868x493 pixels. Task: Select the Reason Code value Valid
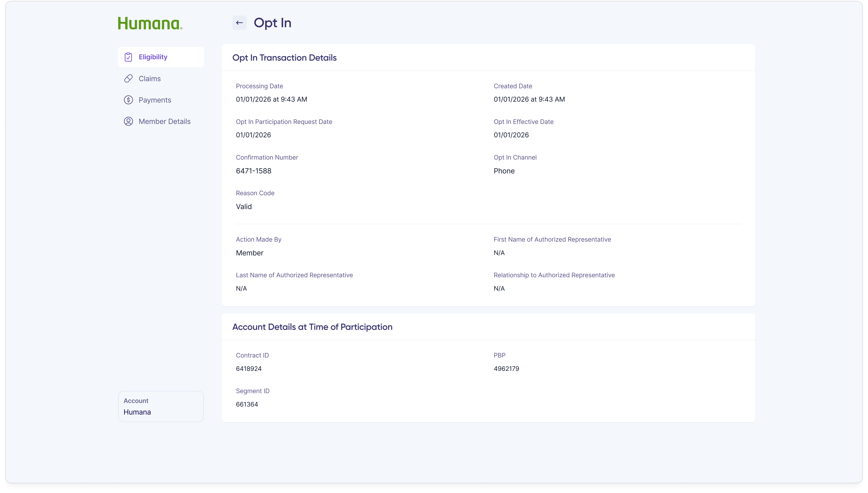pyautogui.click(x=244, y=206)
